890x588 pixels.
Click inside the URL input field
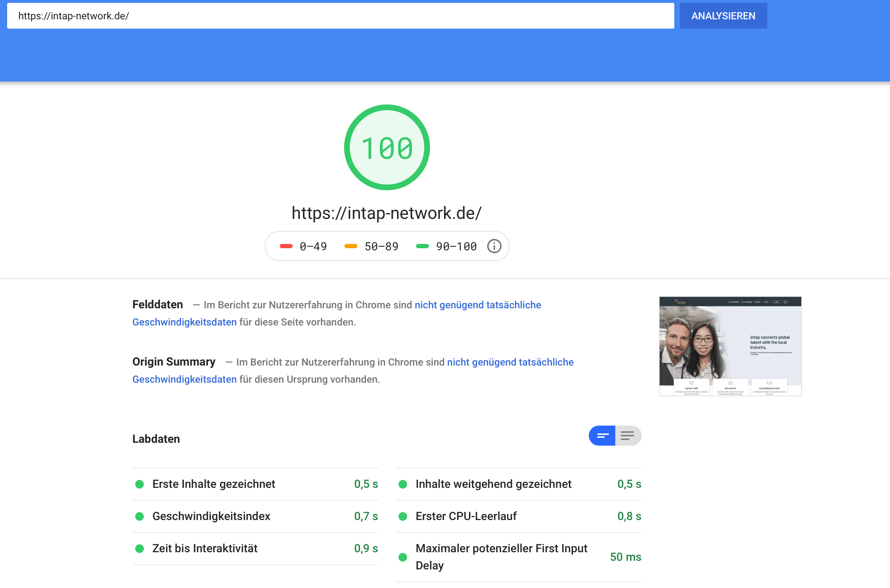tap(338, 15)
